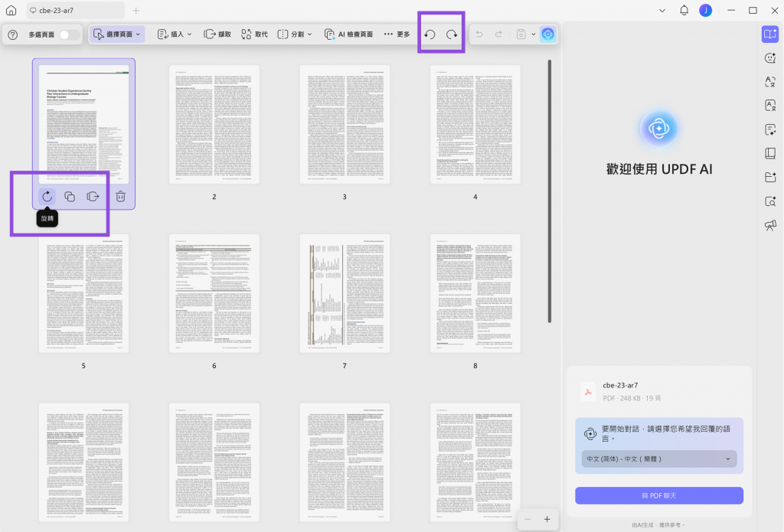Open the 分割 split dropdown
The width and height of the screenshot is (784, 532).
295,34
